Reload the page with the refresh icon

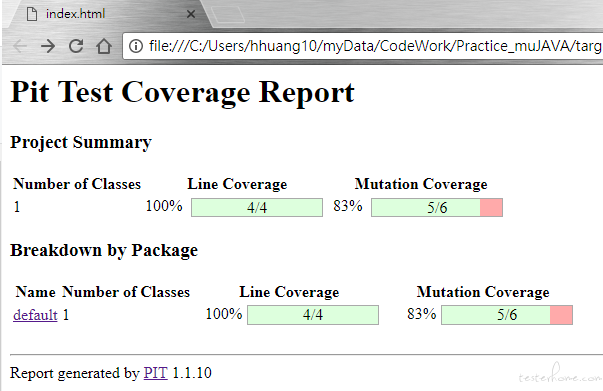[x=76, y=46]
